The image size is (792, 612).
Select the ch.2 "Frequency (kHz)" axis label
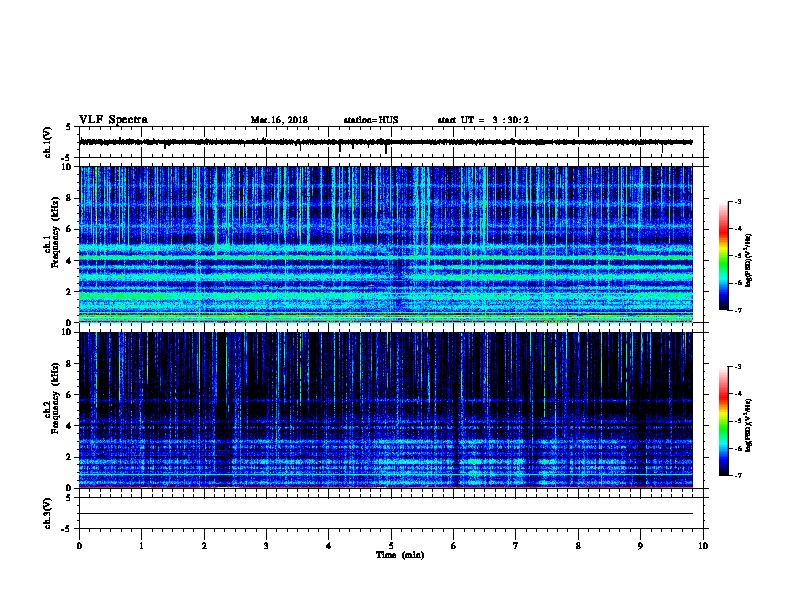(56, 398)
